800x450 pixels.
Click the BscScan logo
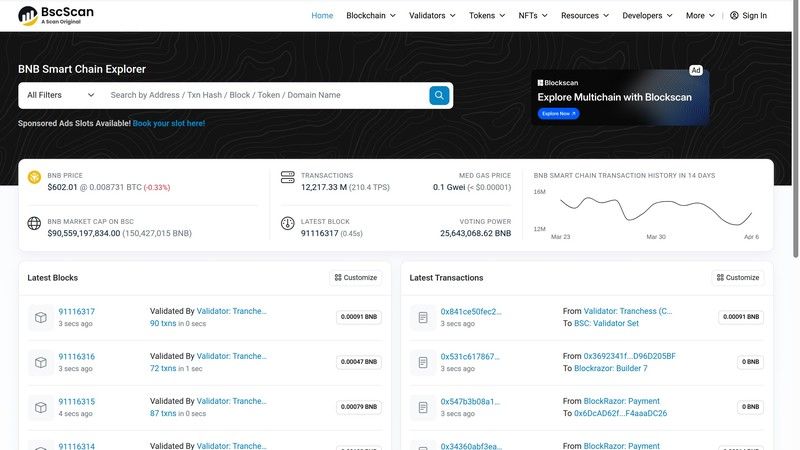pyautogui.click(x=56, y=15)
